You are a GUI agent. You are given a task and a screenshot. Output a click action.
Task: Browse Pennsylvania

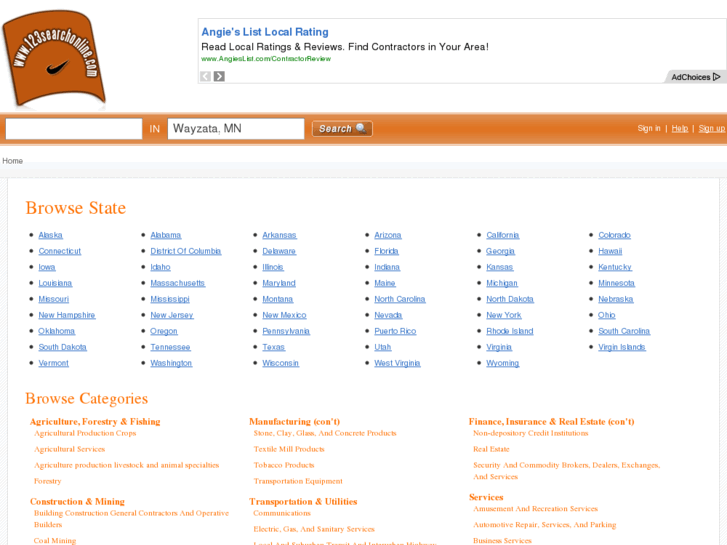pyautogui.click(x=286, y=331)
